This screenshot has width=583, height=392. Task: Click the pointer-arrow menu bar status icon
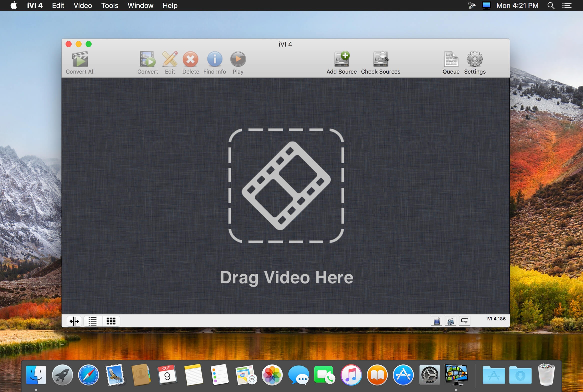click(471, 6)
